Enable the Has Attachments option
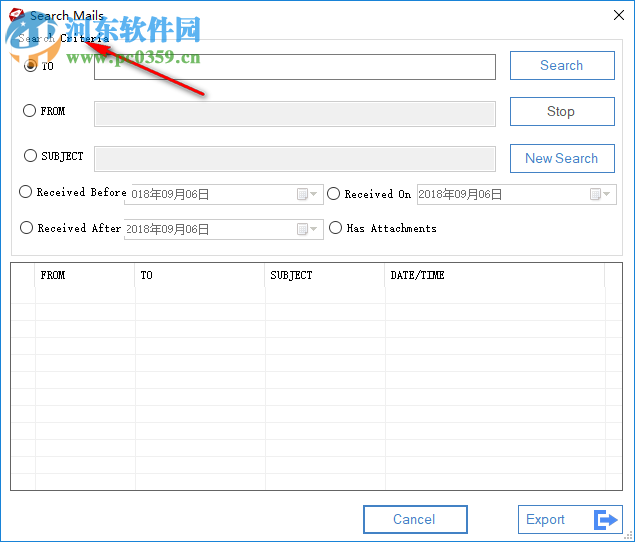Image resolution: width=635 pixels, height=542 pixels. coord(335,228)
